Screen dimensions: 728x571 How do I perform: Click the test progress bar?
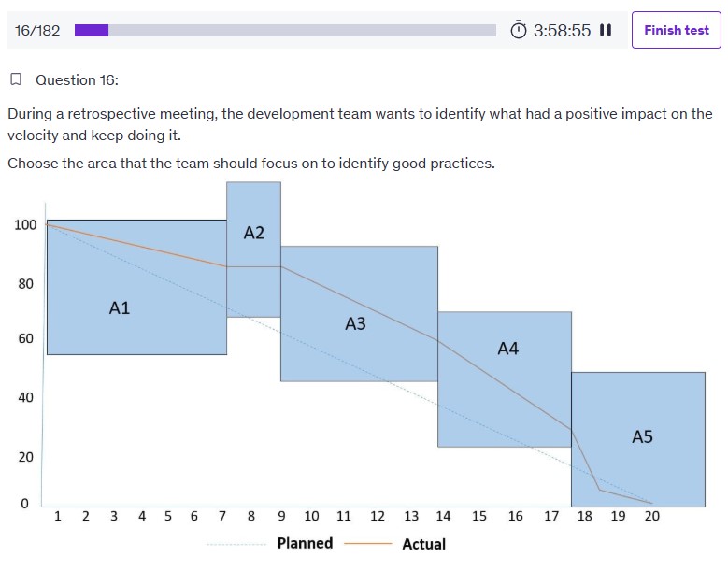[x=285, y=30]
